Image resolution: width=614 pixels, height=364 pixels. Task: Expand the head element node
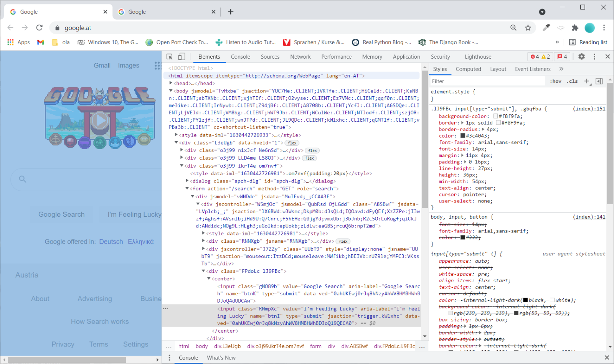click(x=171, y=83)
